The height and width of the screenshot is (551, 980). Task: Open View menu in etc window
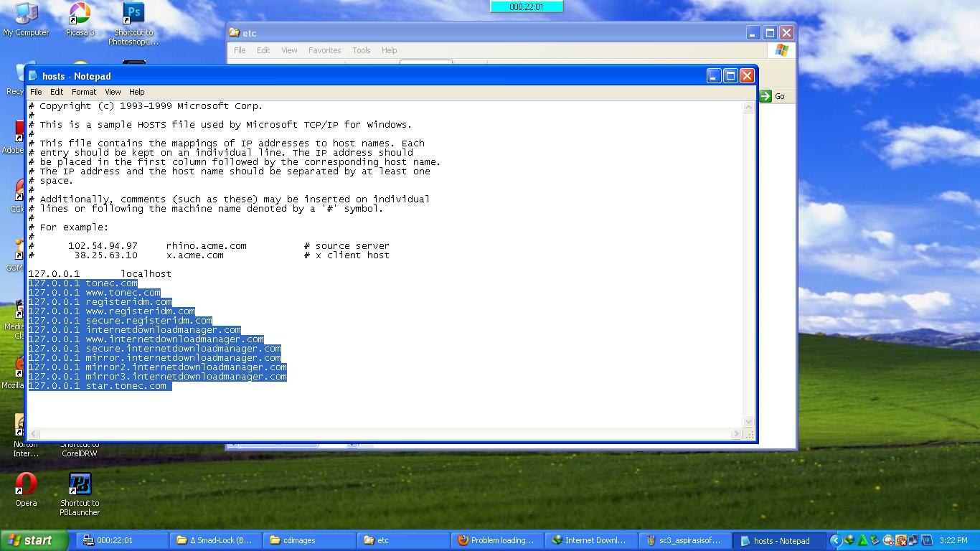pyautogui.click(x=289, y=50)
